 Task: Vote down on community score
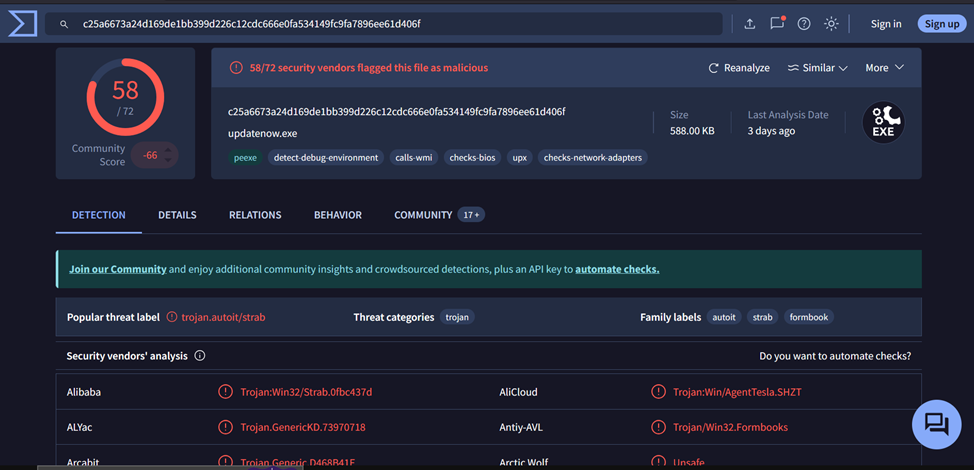point(168,160)
